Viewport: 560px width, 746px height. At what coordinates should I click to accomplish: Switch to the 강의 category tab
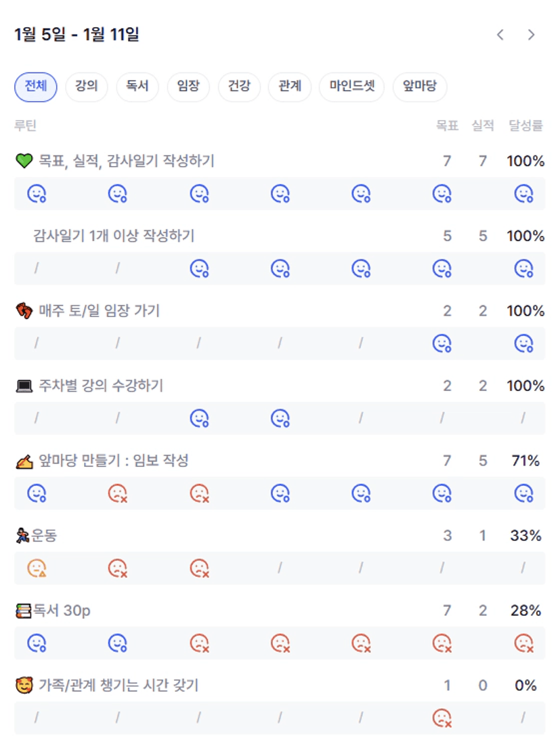pyautogui.click(x=87, y=87)
